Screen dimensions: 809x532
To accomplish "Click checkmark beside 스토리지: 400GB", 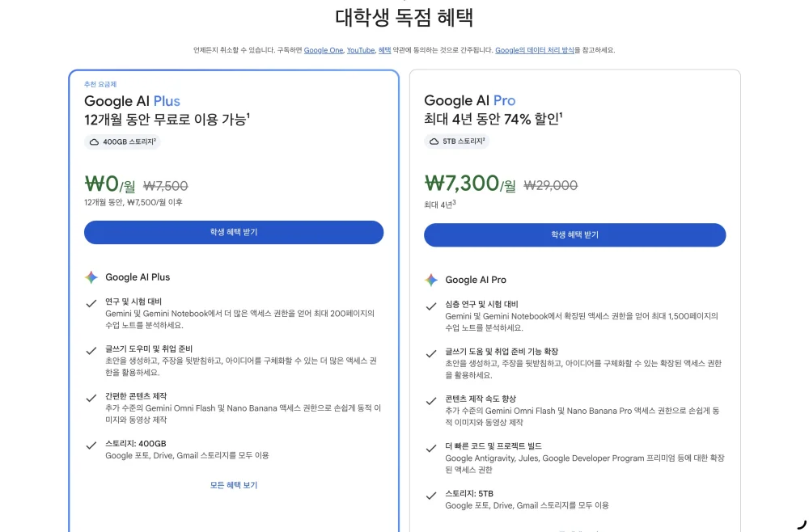I will tap(91, 446).
